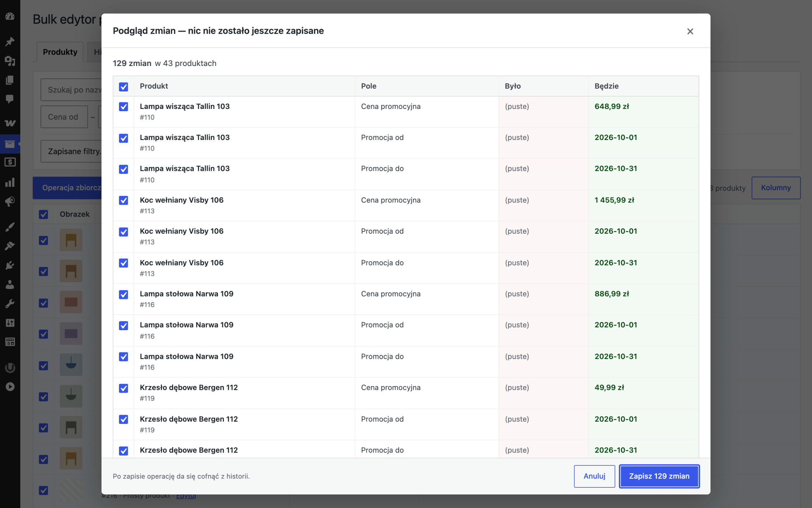This screenshot has width=812, height=508.
Task: Click the Operacja zbiorcza button
Action: pyautogui.click(x=67, y=188)
